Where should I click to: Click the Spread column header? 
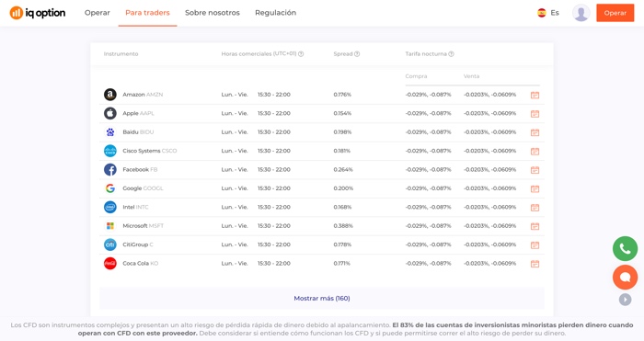[343, 54]
